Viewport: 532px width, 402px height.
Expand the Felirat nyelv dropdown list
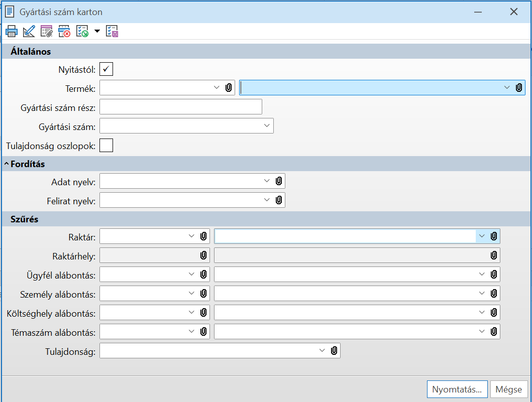pyautogui.click(x=267, y=200)
